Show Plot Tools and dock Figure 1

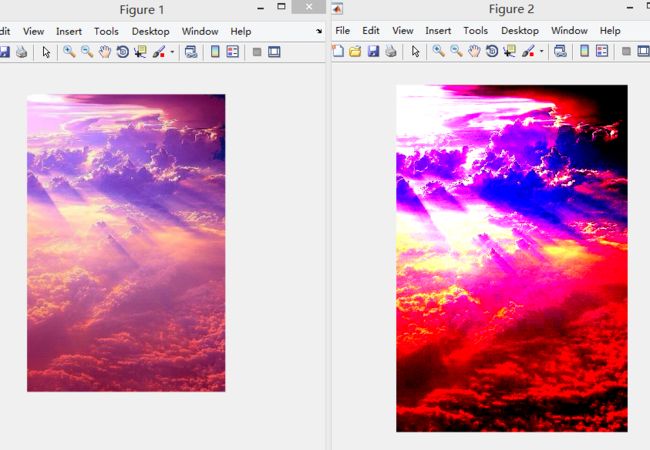click(274, 52)
